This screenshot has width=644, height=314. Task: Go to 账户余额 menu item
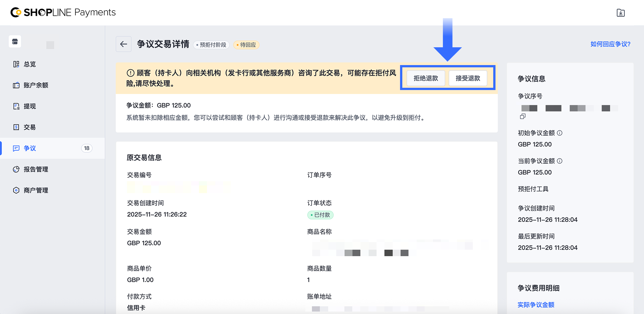36,85
